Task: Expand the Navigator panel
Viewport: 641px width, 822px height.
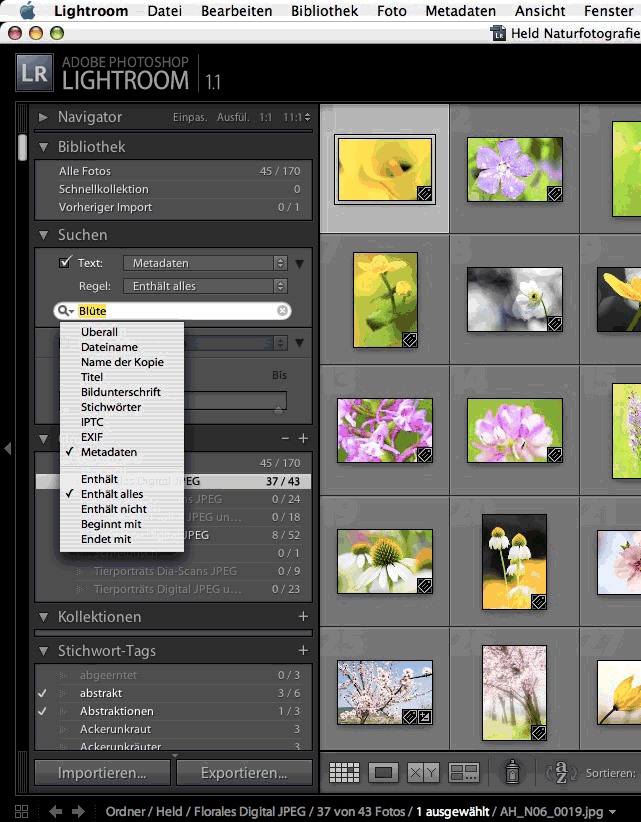Action: pos(44,117)
